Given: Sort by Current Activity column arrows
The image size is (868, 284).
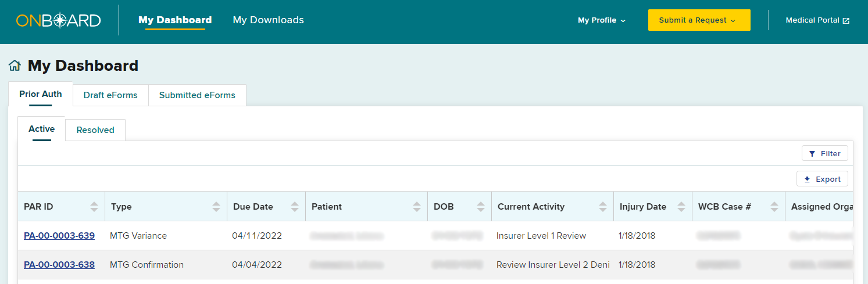Looking at the screenshot, I should (x=603, y=207).
